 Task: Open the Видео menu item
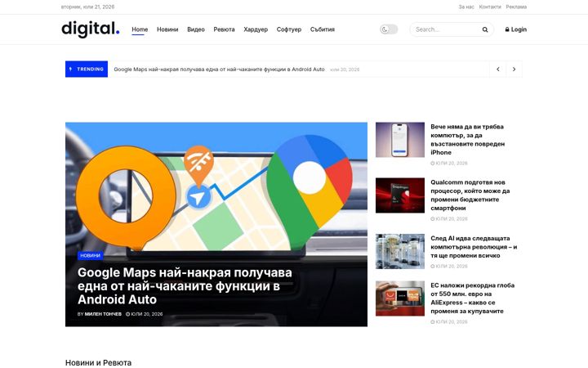pyautogui.click(x=196, y=29)
